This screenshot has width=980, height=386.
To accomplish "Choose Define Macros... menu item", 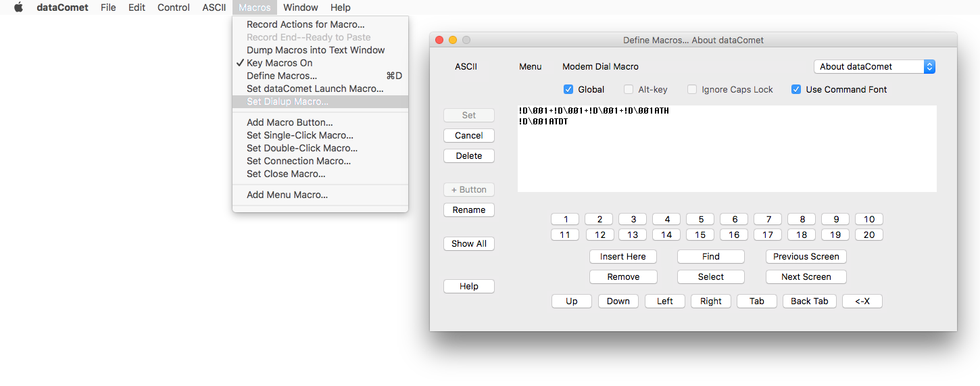I will click(x=320, y=76).
